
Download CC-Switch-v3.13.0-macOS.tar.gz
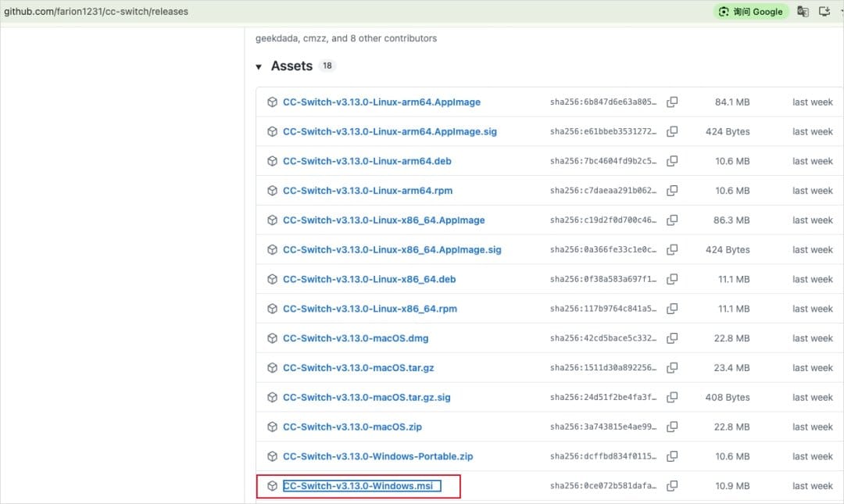[x=359, y=368]
